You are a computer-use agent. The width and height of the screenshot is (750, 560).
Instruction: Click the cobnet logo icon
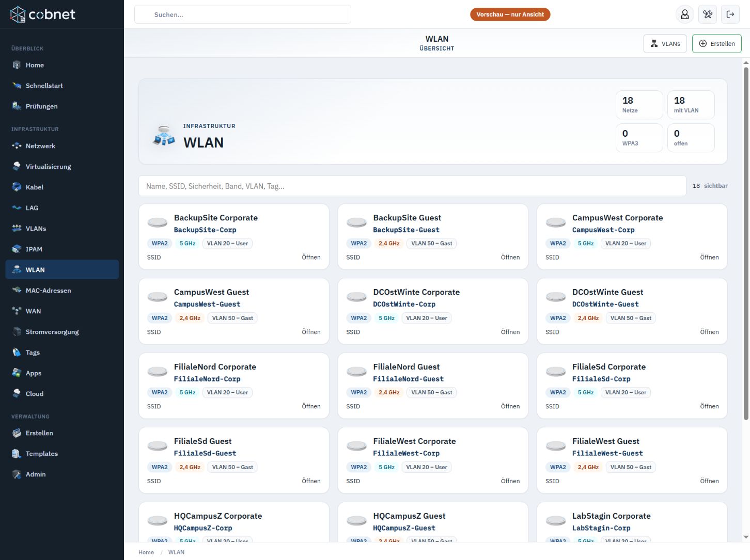18,14
